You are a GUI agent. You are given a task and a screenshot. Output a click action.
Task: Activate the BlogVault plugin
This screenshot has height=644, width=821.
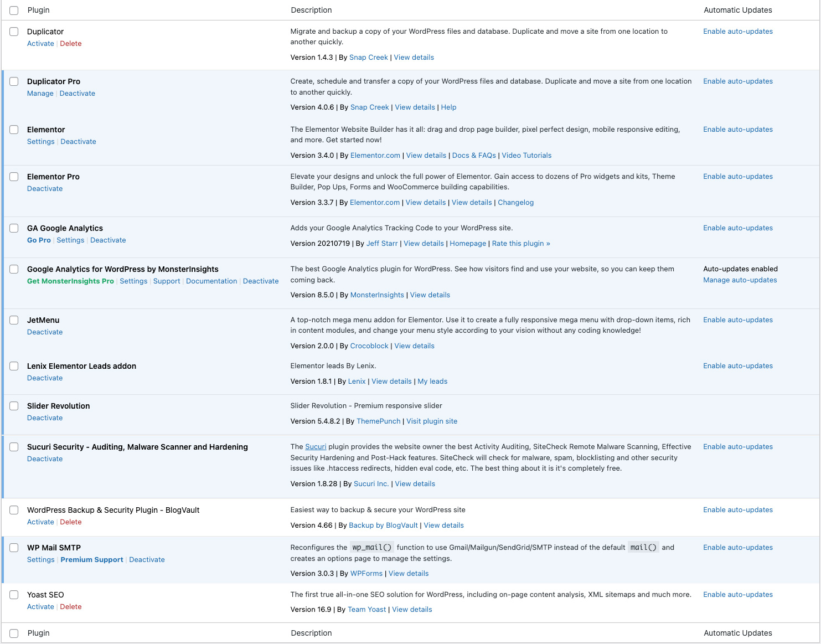point(40,522)
